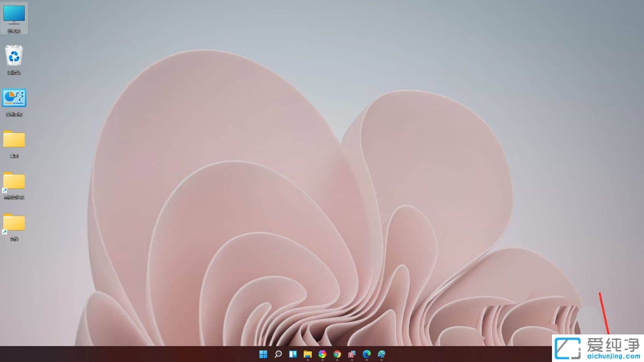Open Task View from the taskbar
644x362 pixels.
point(293,354)
